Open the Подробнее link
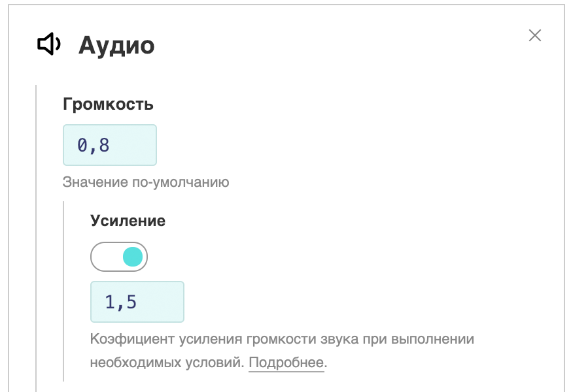The width and height of the screenshot is (571, 392). click(286, 363)
